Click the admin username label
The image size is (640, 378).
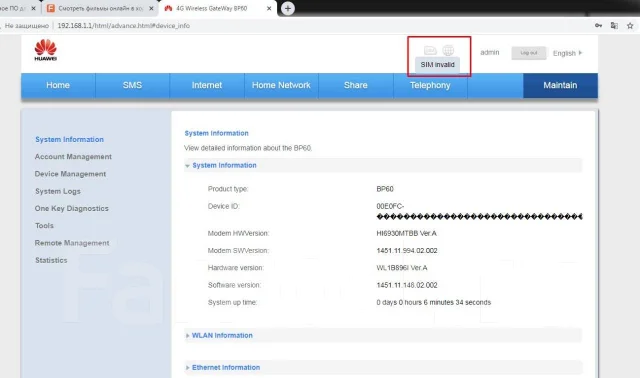490,52
